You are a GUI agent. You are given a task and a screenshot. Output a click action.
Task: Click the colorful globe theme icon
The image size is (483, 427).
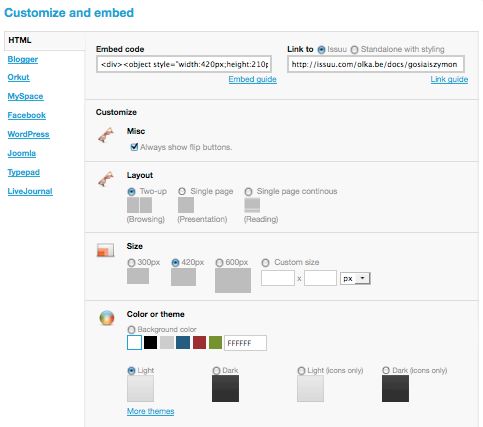click(x=107, y=318)
